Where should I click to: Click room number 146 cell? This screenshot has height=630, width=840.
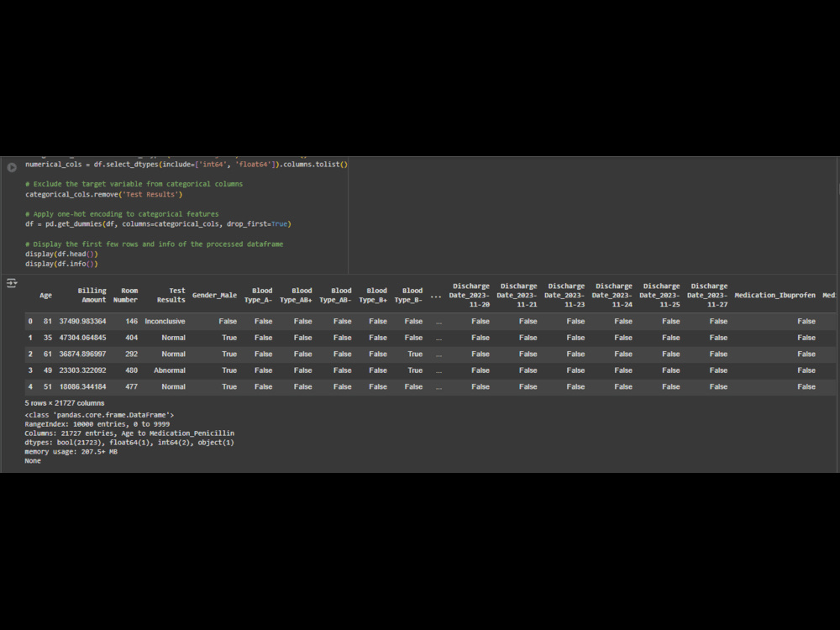point(132,322)
